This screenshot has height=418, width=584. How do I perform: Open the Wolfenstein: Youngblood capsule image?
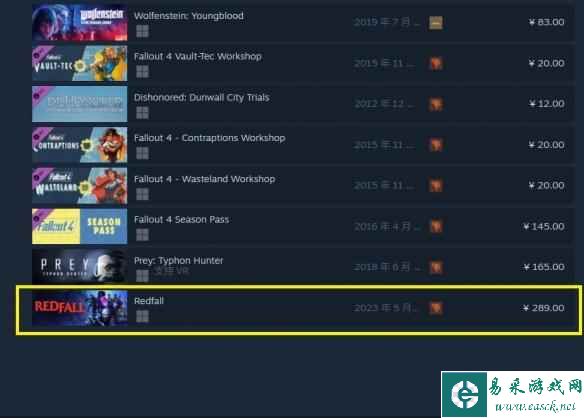pos(79,23)
